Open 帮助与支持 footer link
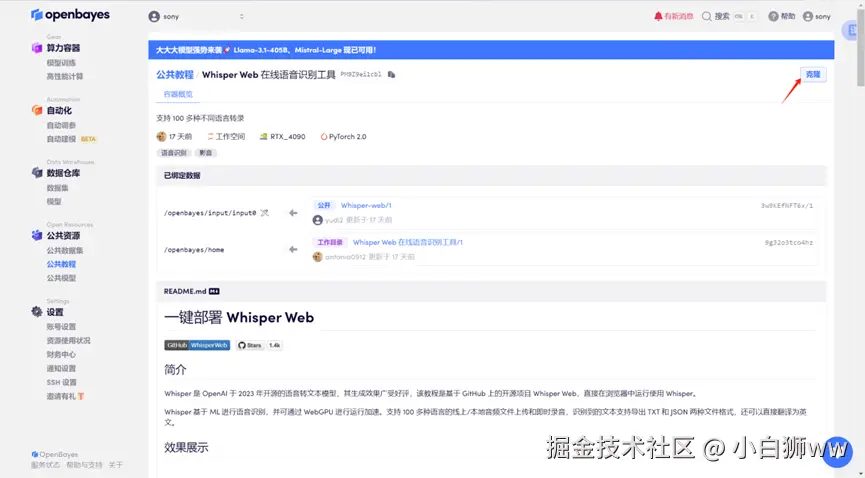Screen dimensions: 865x478 click(x=84, y=465)
